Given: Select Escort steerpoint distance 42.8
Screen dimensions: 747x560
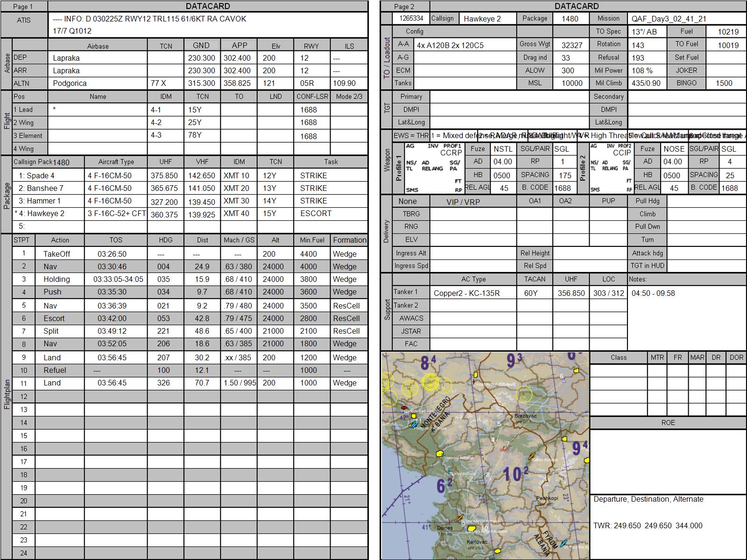Looking at the screenshot, I should pos(202,318).
